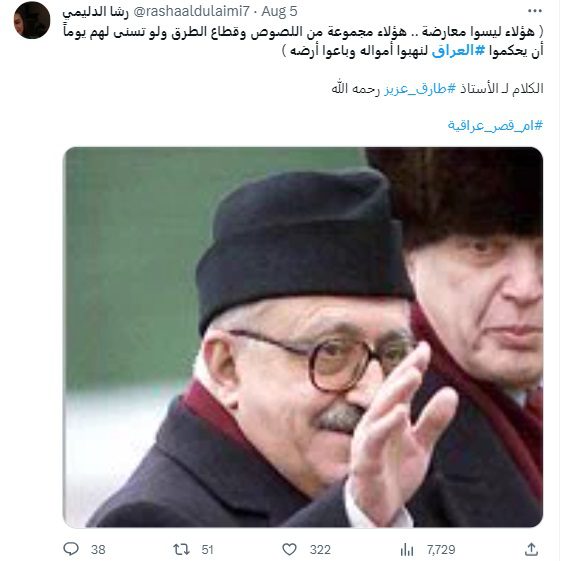The width and height of the screenshot is (561, 561).
Task: Open the #طارق_عزيز hashtag
Action: (x=420, y=88)
